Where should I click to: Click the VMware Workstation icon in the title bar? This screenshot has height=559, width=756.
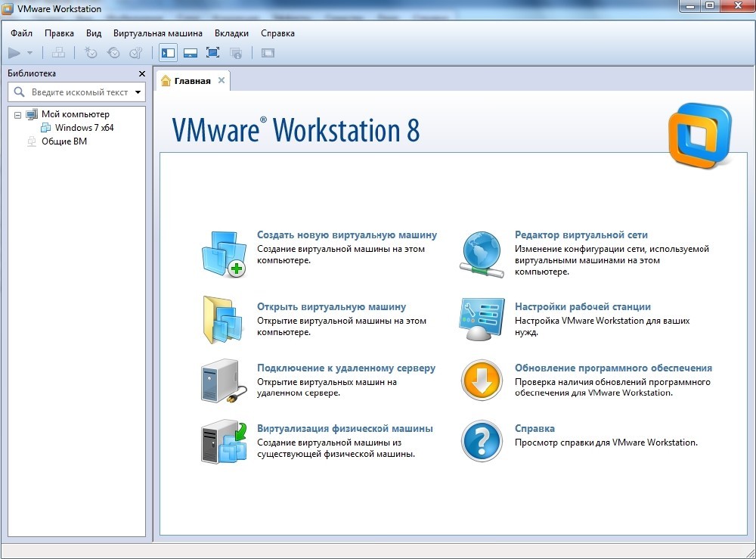coord(8,8)
